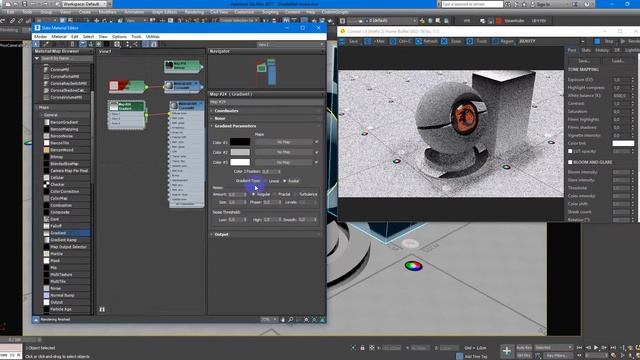640x360 pixels.
Task: Open the Edit menu in Material Editor
Action: (75, 37)
